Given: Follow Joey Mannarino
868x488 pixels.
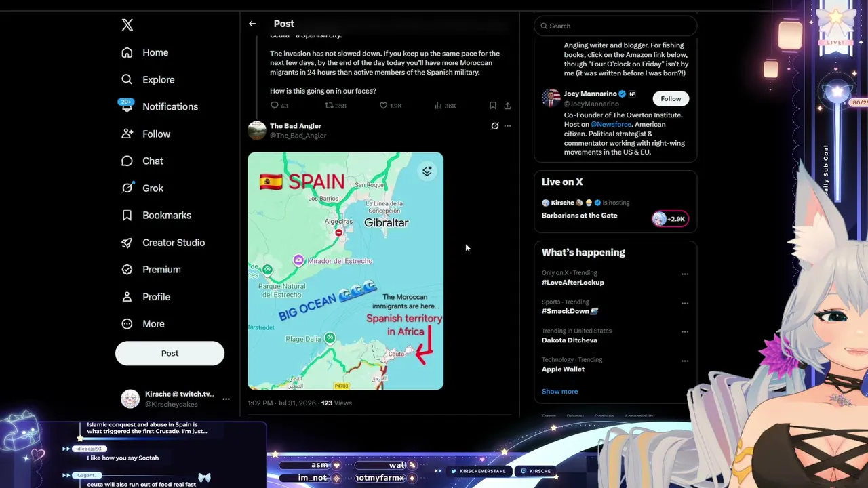Looking at the screenshot, I should point(671,98).
